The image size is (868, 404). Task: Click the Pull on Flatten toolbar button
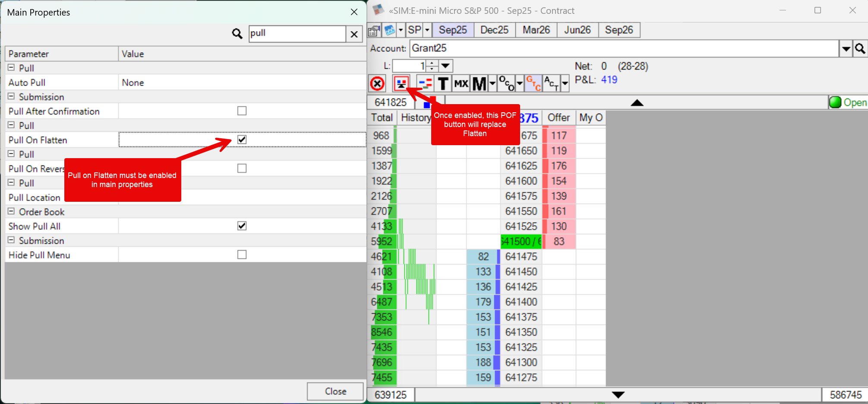click(x=401, y=83)
